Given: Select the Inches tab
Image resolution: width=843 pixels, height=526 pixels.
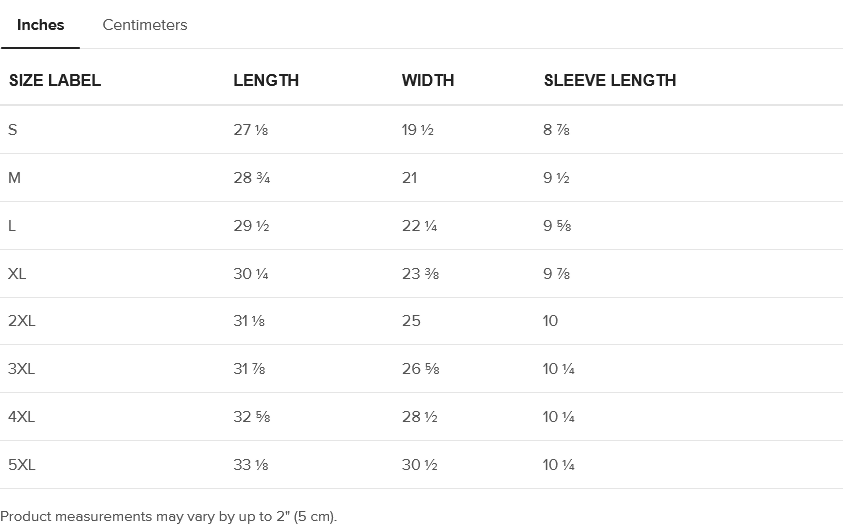Looking at the screenshot, I should (x=40, y=25).
